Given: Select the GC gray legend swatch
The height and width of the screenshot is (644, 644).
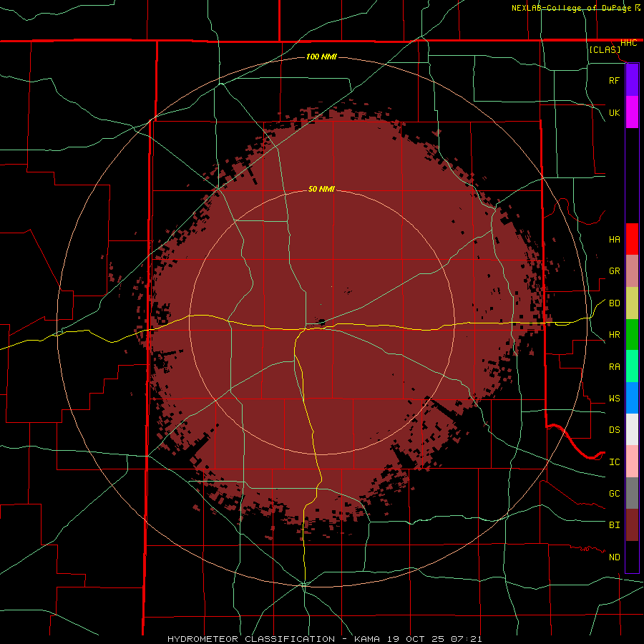Looking at the screenshot, I should tap(632, 493).
